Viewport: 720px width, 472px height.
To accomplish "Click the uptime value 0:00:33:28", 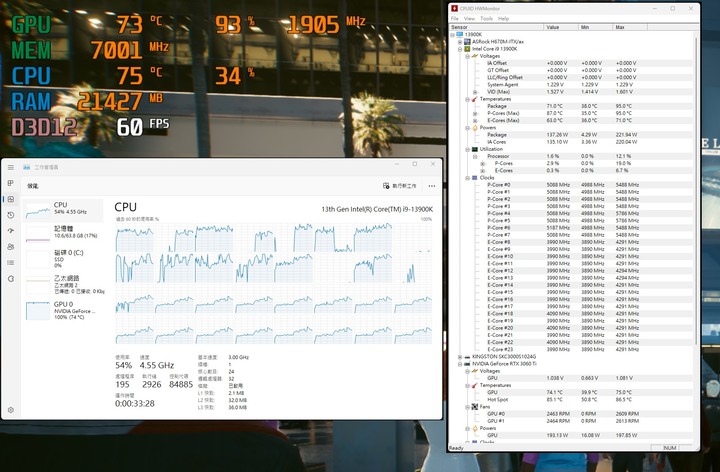I will [135, 404].
